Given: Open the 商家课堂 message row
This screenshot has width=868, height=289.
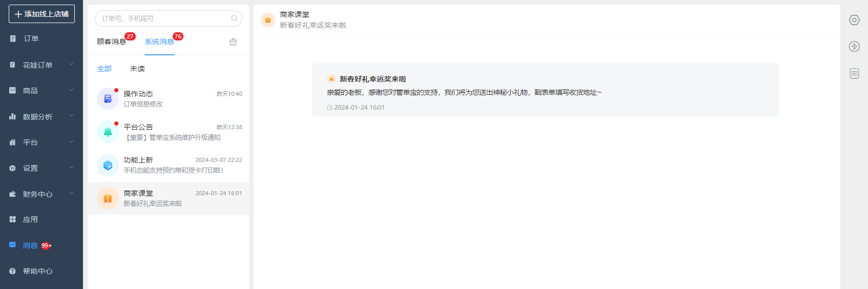Looking at the screenshot, I should pos(168,198).
